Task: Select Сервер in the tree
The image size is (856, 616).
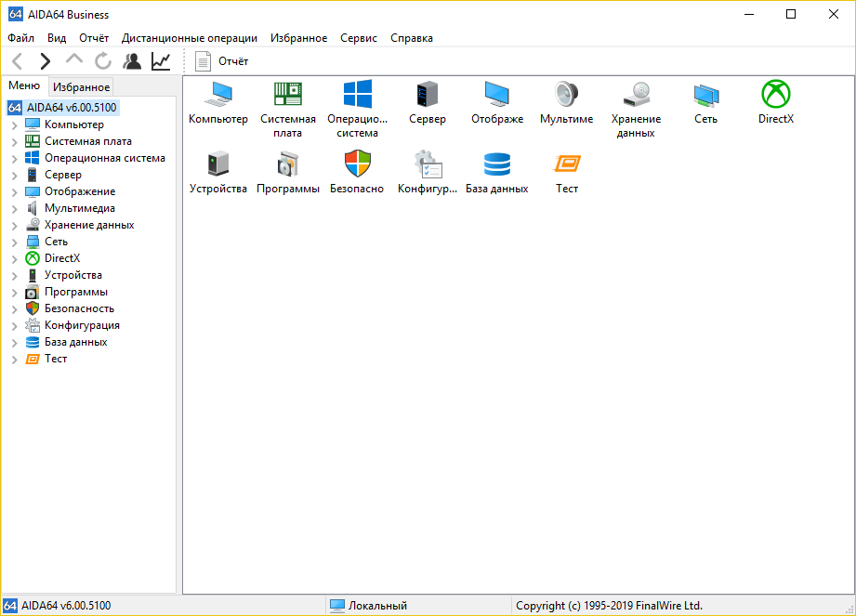Action: coord(63,175)
